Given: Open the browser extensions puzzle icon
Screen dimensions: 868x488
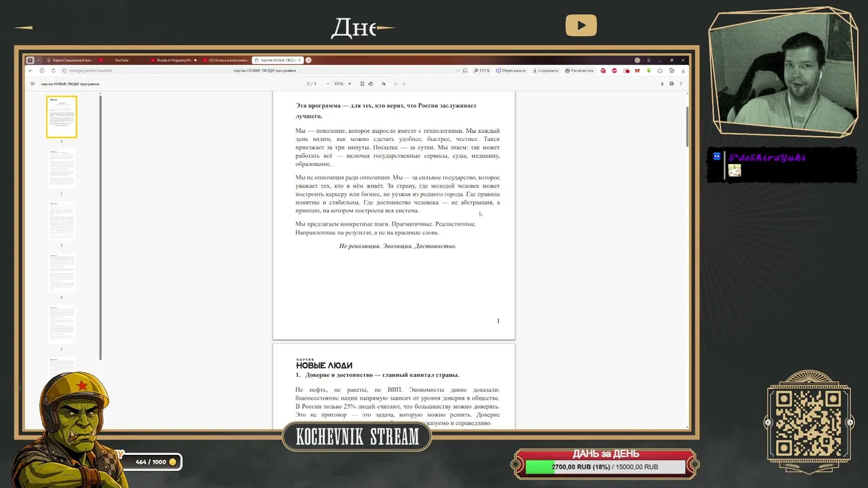Looking at the screenshot, I should 660,70.
